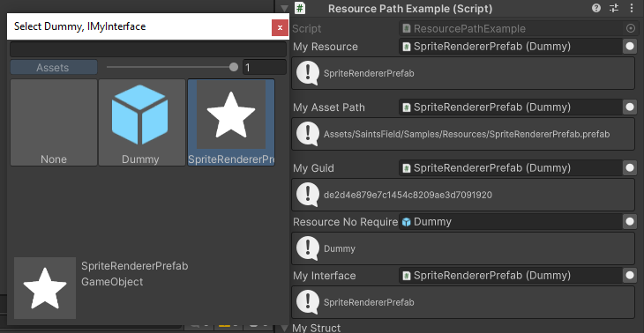Open object picker for My Guid field
644x333 pixels.
click(630, 167)
